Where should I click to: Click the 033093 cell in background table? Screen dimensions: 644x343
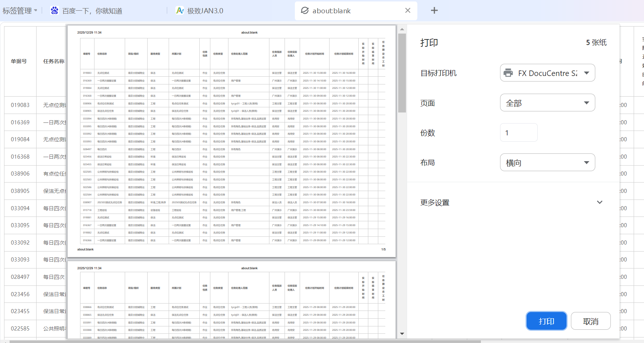coord(20,260)
